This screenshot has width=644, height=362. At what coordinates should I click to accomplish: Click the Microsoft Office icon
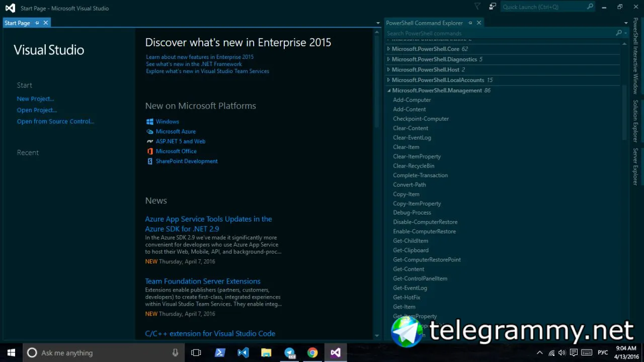pyautogui.click(x=149, y=151)
